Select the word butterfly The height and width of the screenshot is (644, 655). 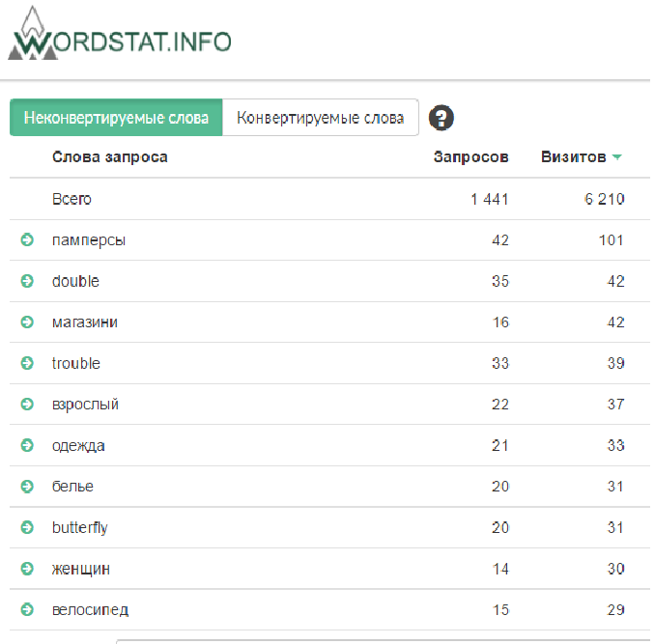tap(80, 528)
